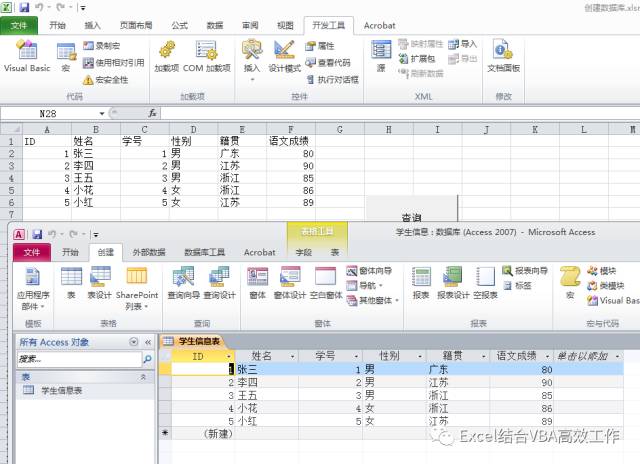This screenshot has width=640, height=464.
Task: Save the Excel workbook via quick access
Action: click(24, 7)
